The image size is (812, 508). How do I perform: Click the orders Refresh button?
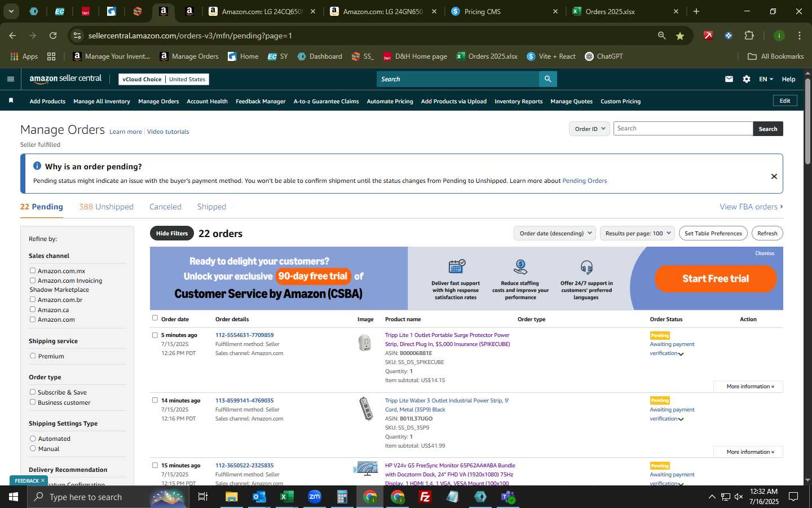coord(767,233)
